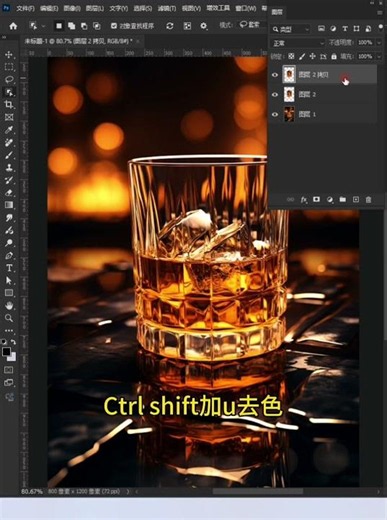
Task: Select the Crop tool
Action: point(9,105)
